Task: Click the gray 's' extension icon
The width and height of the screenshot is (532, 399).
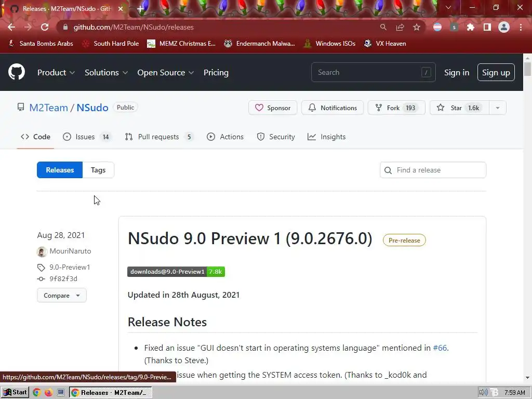Action: (454, 27)
